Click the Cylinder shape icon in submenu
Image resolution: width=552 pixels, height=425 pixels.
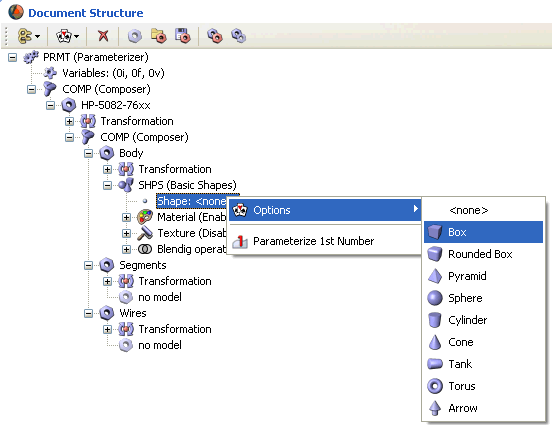pos(435,320)
